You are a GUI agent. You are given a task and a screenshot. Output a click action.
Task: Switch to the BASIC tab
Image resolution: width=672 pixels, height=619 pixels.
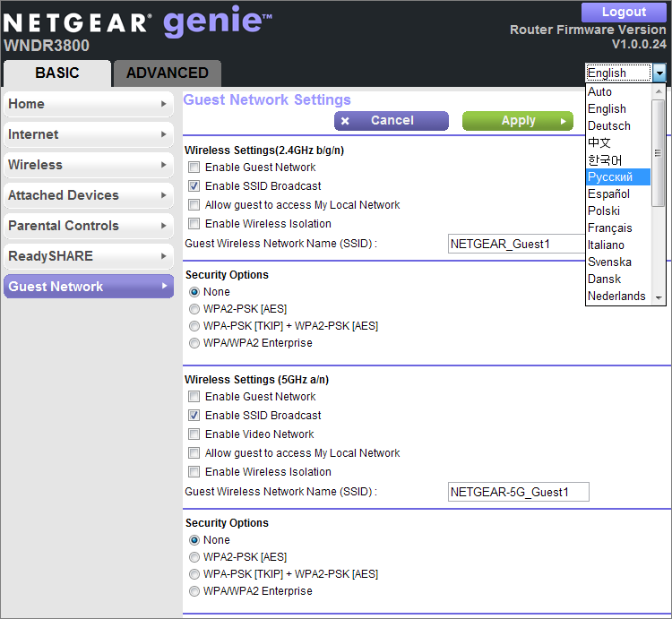[57, 73]
